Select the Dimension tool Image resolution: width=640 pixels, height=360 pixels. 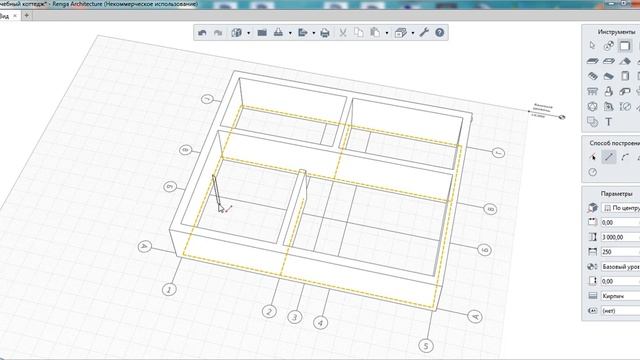[625, 107]
